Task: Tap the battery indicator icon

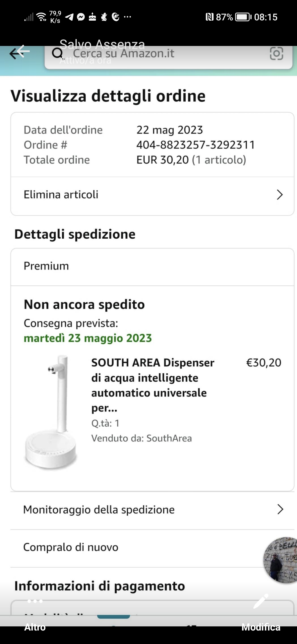Action: coord(243,17)
